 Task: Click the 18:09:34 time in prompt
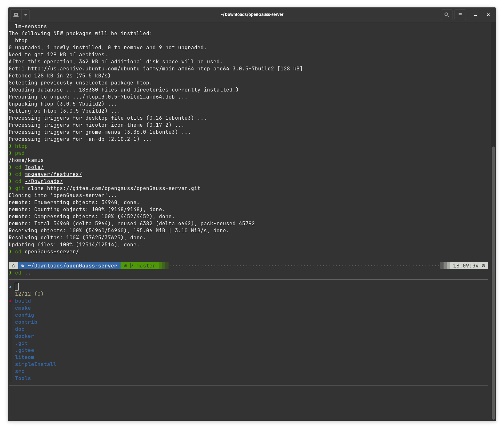pos(466,266)
